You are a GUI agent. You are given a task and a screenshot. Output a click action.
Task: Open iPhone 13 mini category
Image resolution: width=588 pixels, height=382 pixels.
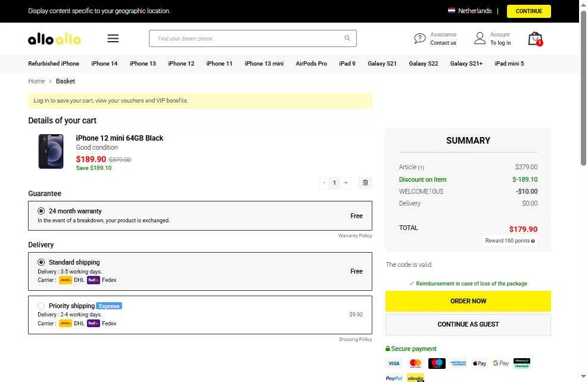[264, 63]
